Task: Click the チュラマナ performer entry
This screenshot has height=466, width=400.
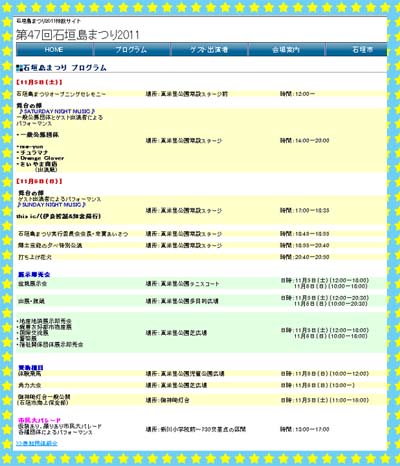Action: point(33,152)
